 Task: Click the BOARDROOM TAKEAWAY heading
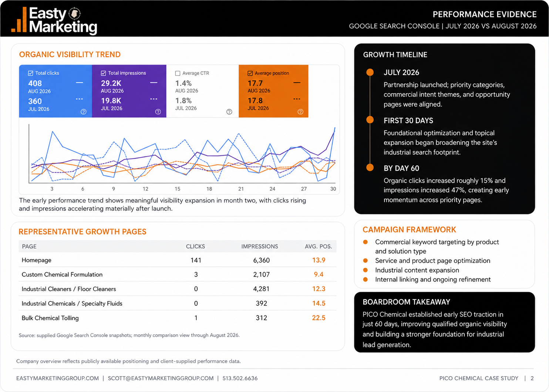click(x=406, y=302)
